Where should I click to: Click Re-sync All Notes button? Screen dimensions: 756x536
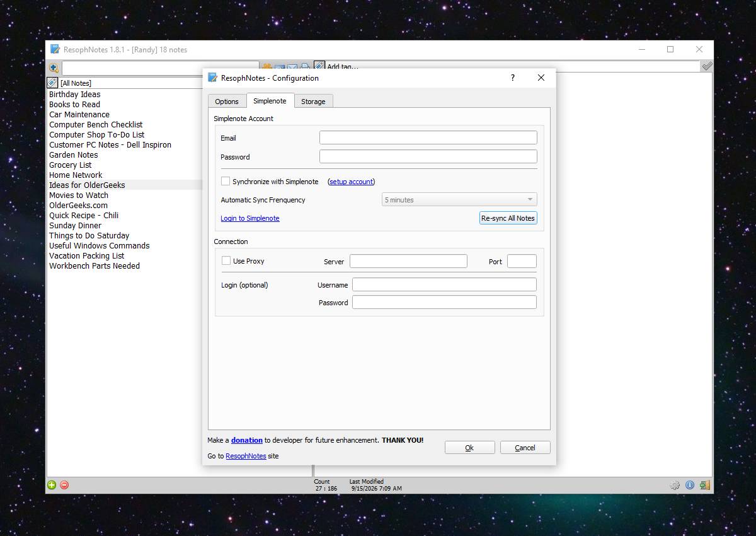tap(508, 218)
